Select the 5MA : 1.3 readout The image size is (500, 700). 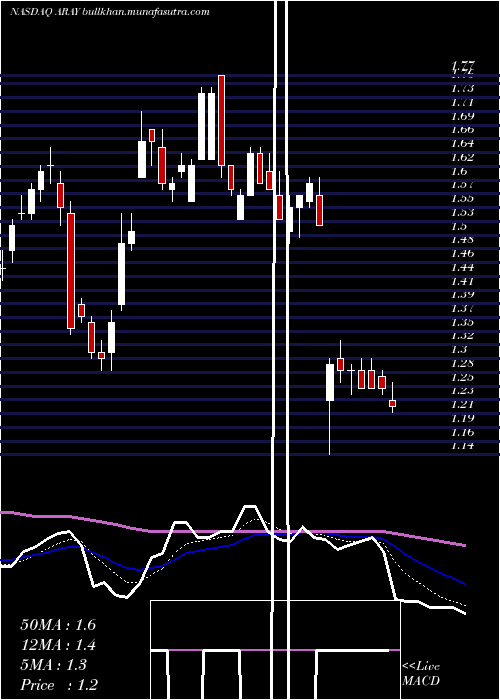pos(54,665)
